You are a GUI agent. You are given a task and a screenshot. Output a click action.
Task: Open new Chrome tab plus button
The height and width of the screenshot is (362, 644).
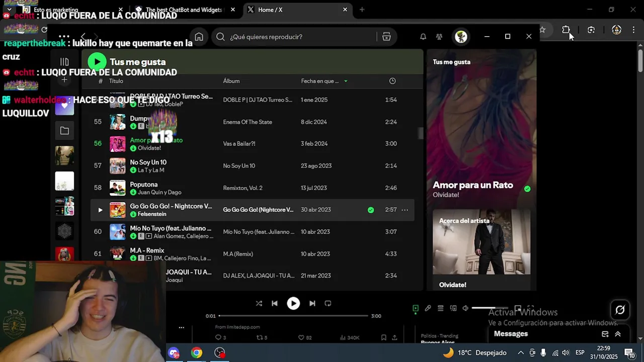[362, 10]
